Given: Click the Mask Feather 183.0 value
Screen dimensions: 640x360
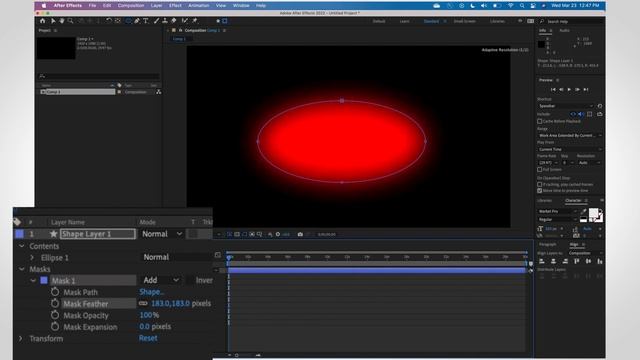Looking at the screenshot, I should pos(170,303).
